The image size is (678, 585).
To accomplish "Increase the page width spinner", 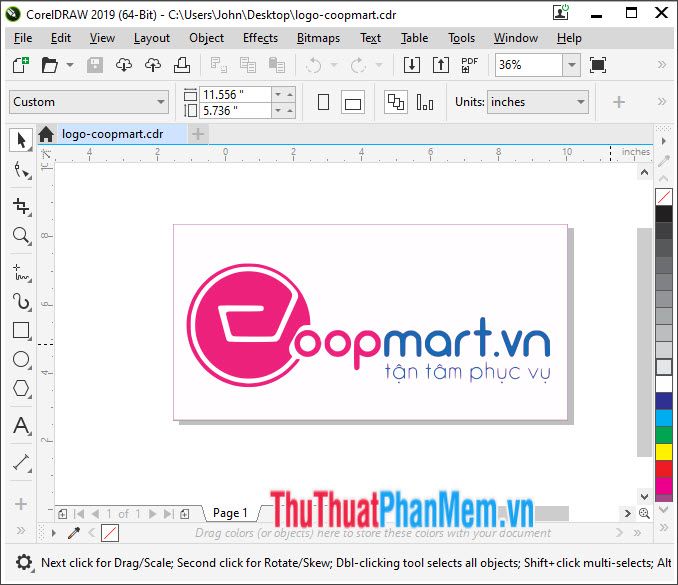I will pos(290,94).
